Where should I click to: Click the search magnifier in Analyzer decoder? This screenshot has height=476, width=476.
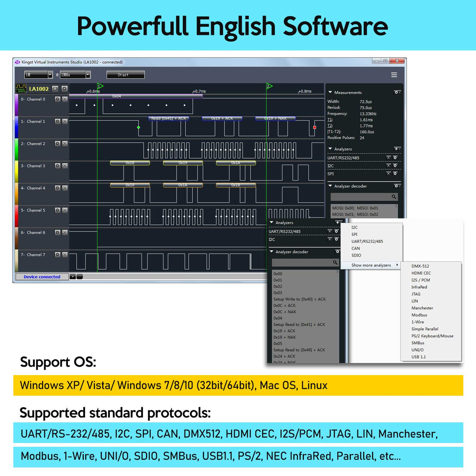(x=394, y=197)
